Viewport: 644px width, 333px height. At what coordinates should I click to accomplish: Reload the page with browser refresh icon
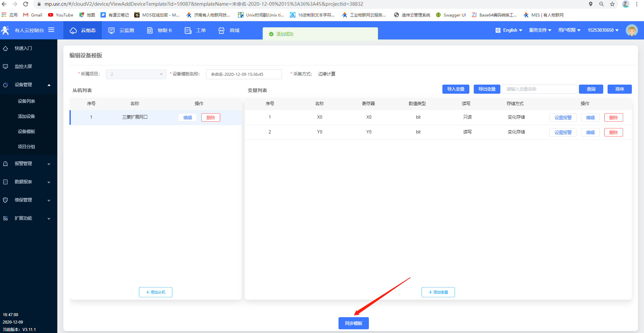click(26, 4)
